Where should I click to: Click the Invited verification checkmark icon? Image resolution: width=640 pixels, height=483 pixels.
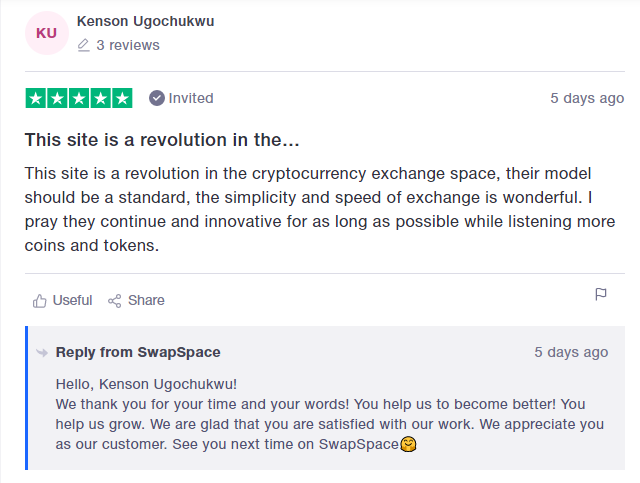coord(157,98)
